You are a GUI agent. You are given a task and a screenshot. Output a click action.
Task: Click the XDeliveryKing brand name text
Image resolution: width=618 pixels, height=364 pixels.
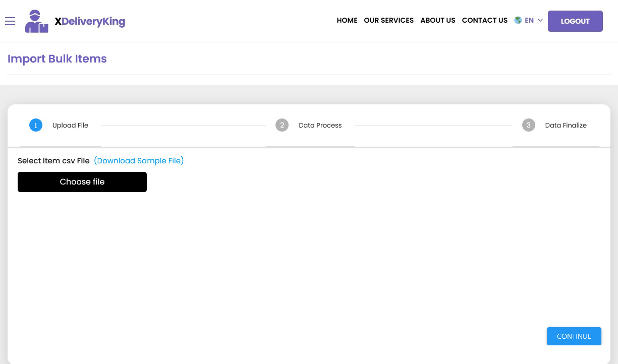click(90, 22)
